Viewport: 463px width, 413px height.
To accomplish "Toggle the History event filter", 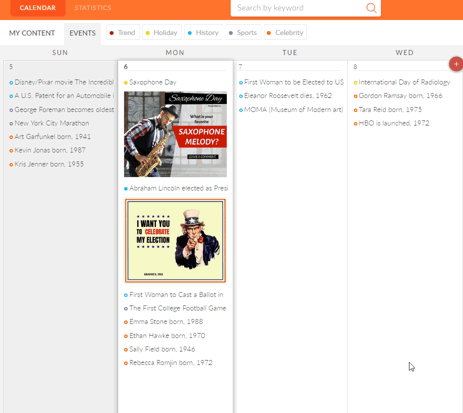I will pos(204,33).
